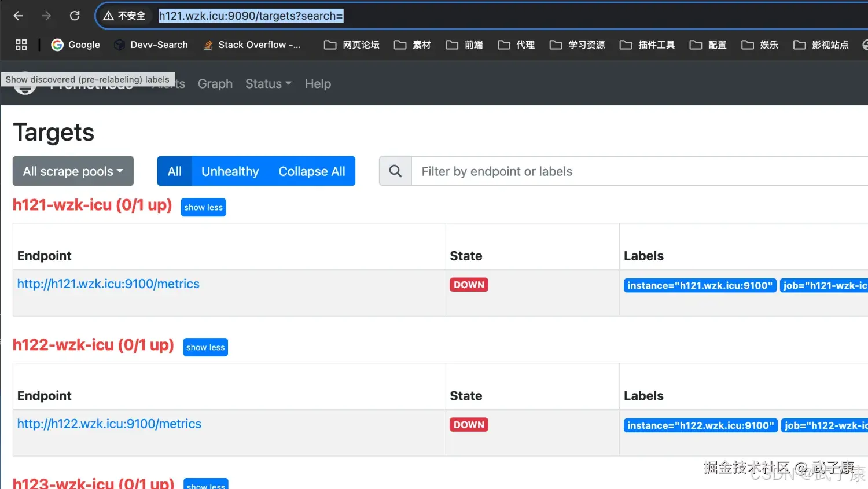868x489 pixels.
Task: Open the apps grid icon in the bookmarks bar
Action: (21, 45)
